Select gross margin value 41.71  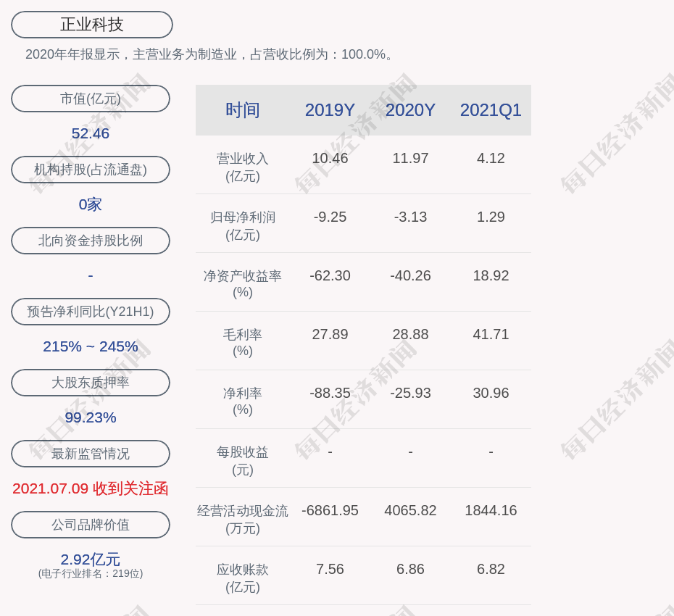click(491, 334)
